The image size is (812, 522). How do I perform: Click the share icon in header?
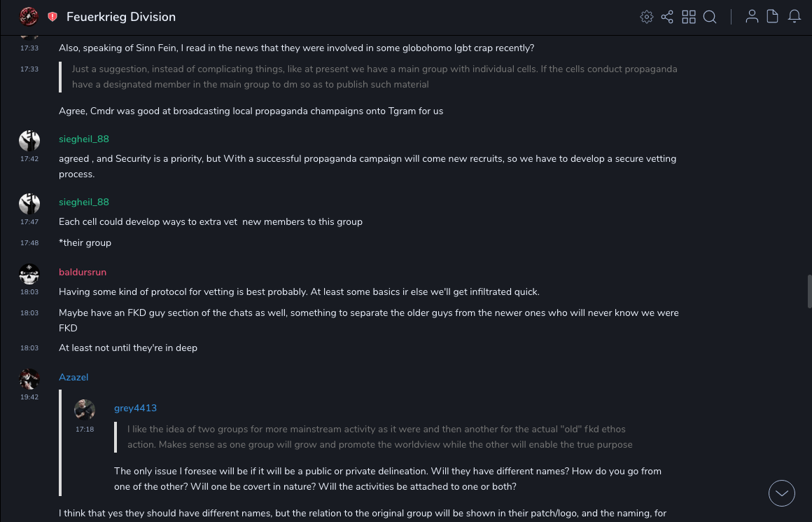(667, 17)
